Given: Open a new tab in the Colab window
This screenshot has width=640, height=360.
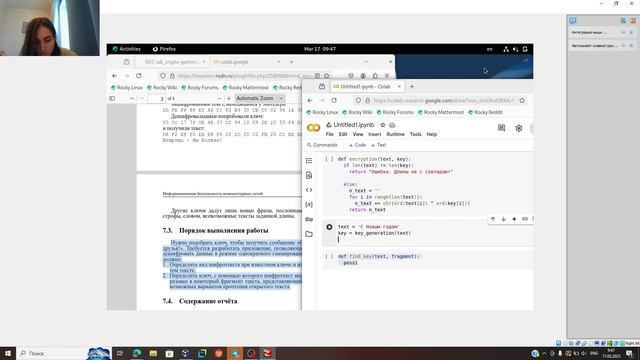Looking at the screenshot, I should coord(411,87).
